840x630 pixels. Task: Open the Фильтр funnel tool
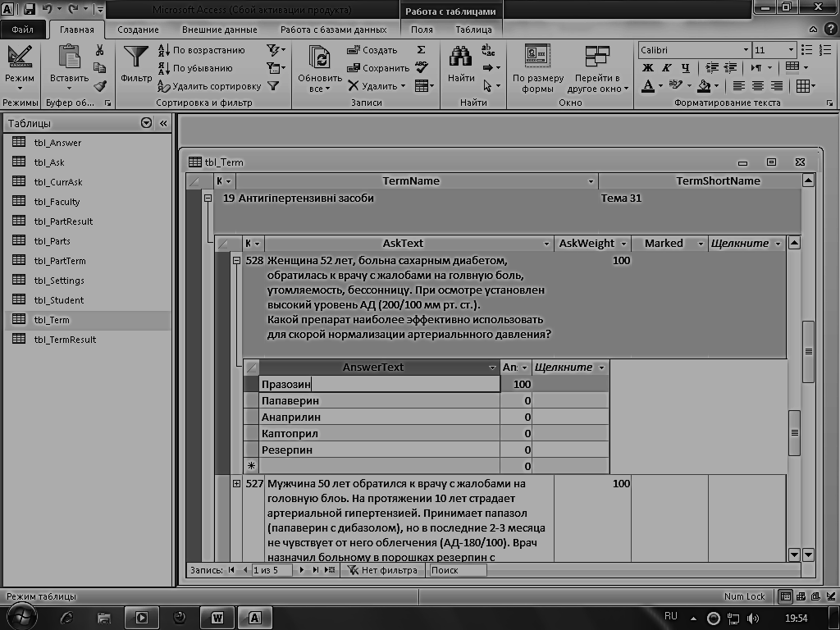click(136, 64)
